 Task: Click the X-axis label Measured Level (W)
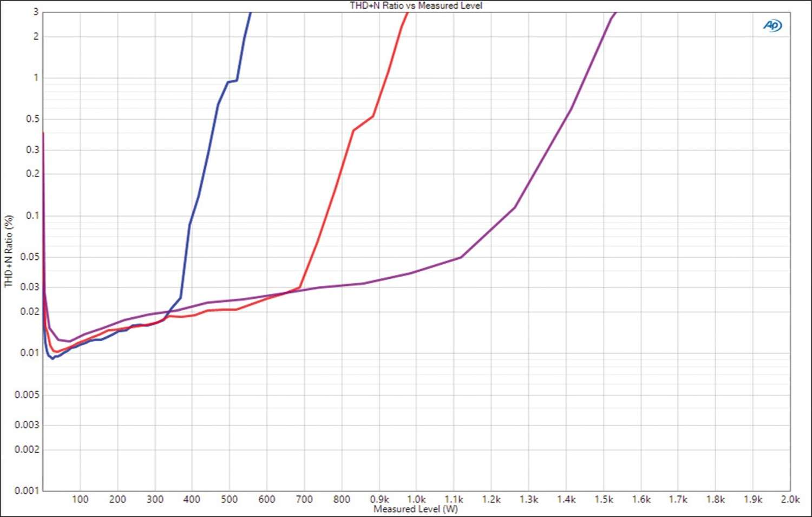point(415,509)
